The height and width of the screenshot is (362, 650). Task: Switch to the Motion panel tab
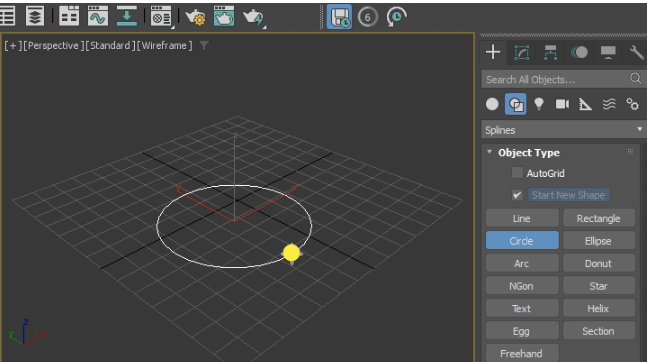point(579,53)
